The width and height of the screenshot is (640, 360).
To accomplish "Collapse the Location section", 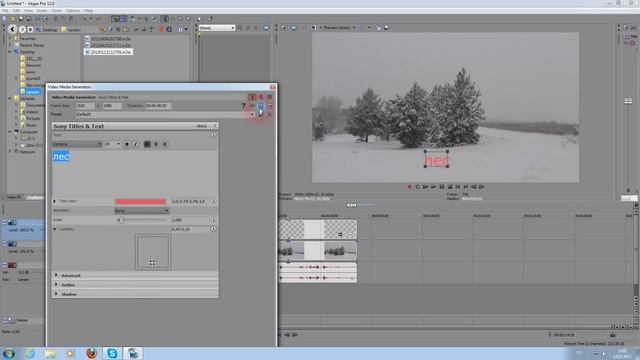I will (55, 229).
